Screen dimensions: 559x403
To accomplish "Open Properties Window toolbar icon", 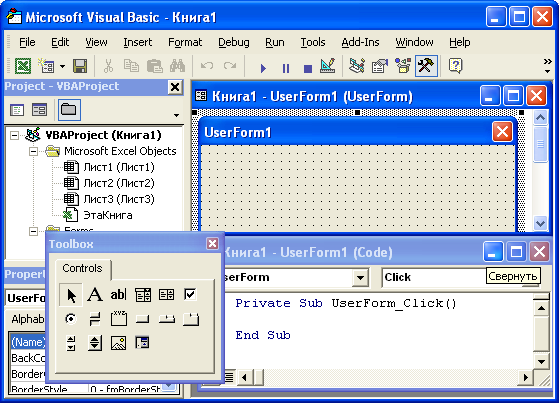I will coord(380,66).
